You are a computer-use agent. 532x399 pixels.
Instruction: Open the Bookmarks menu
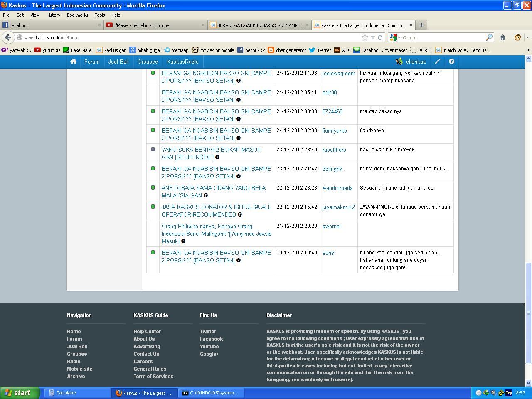coord(77,15)
